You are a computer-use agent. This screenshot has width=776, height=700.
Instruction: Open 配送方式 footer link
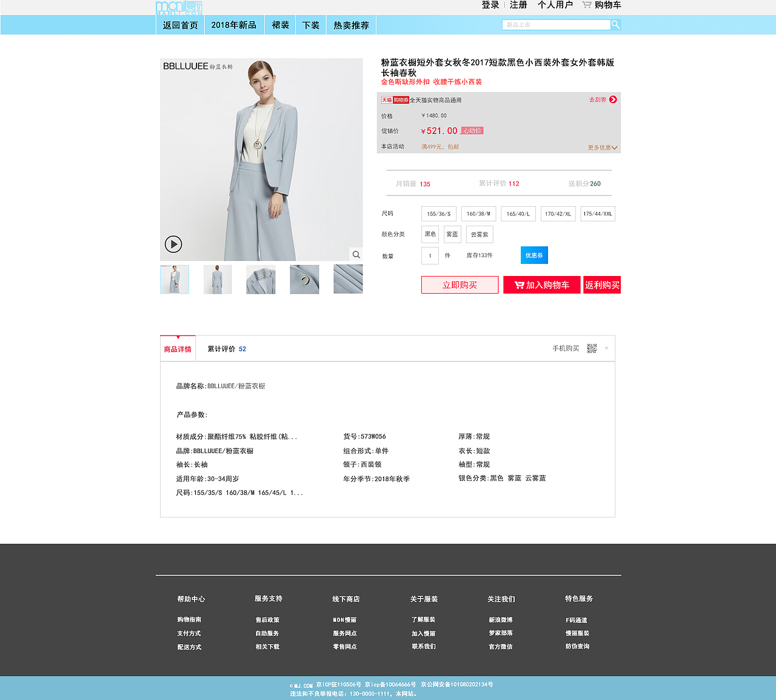pyautogui.click(x=189, y=647)
